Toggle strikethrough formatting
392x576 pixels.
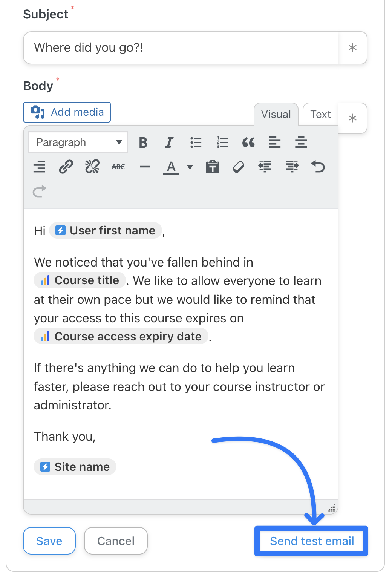(118, 166)
